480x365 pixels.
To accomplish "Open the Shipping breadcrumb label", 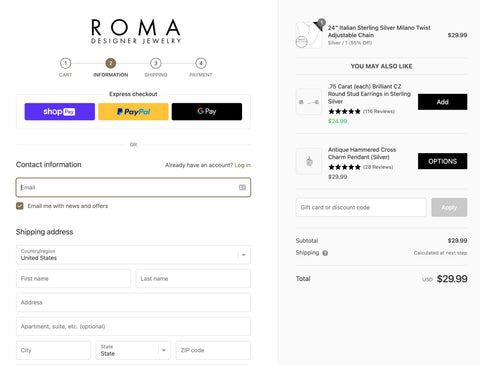I will tap(156, 75).
